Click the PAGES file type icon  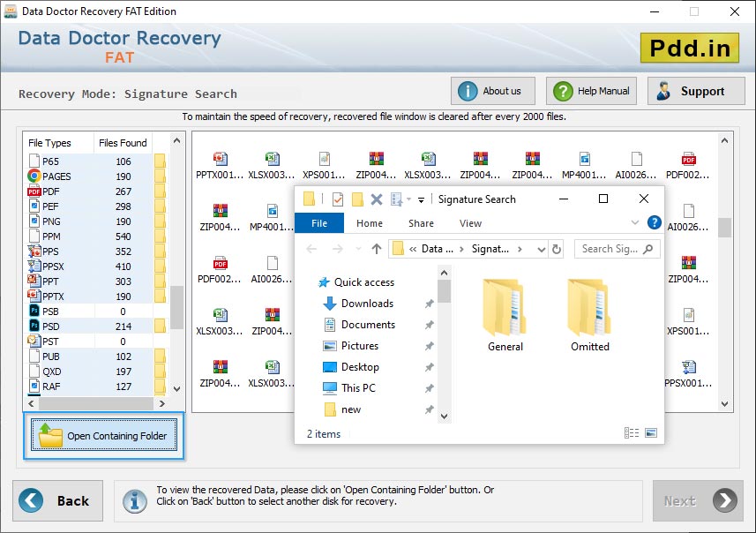[x=34, y=176]
